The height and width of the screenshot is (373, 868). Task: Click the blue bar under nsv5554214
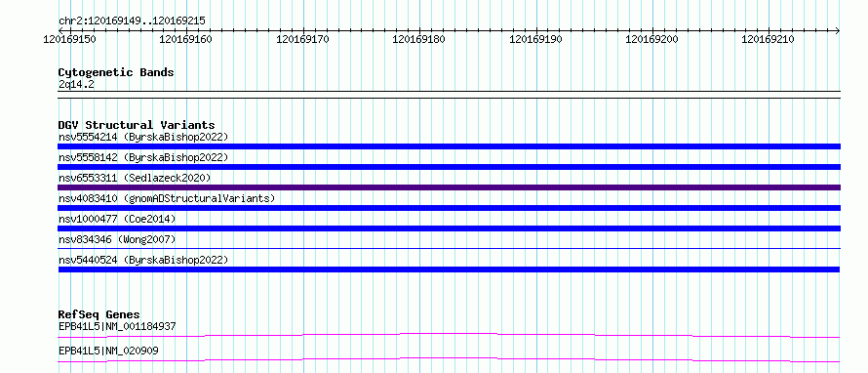pos(449,146)
